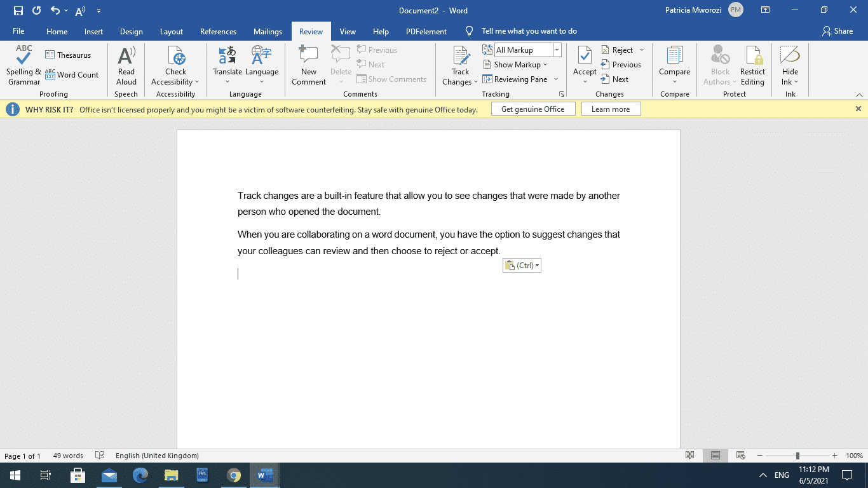Insert a New Comment

click(x=308, y=66)
